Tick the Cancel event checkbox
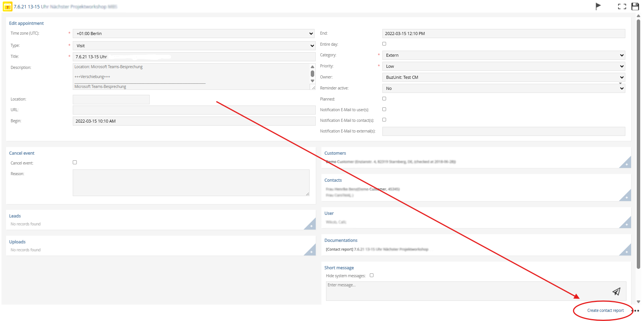The width and height of the screenshot is (644, 321). tap(75, 162)
